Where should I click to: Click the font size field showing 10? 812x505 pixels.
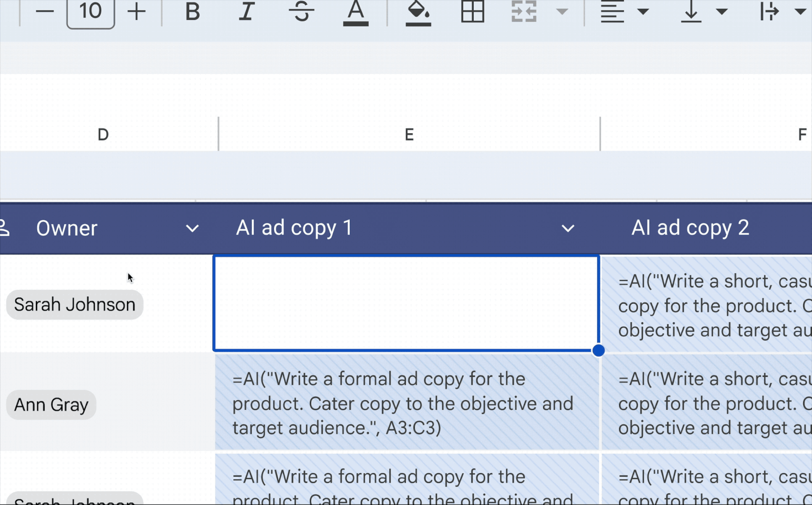(91, 11)
